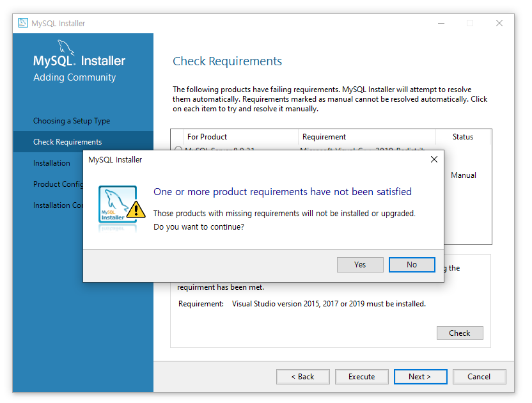
Task: Go back with the < Back button
Action: click(302, 377)
